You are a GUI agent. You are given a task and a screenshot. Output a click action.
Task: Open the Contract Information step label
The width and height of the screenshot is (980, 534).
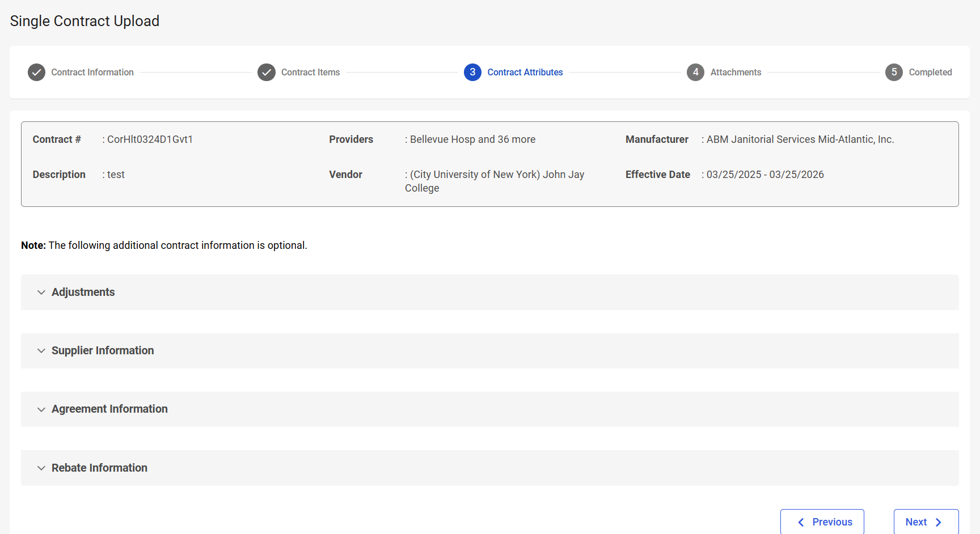pos(92,73)
